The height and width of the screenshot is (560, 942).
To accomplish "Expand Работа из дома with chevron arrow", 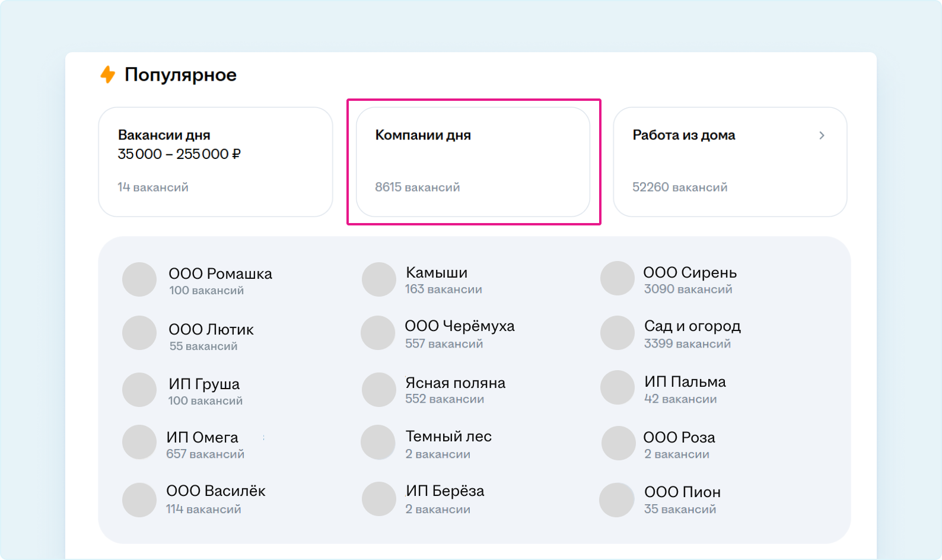I will (822, 136).
